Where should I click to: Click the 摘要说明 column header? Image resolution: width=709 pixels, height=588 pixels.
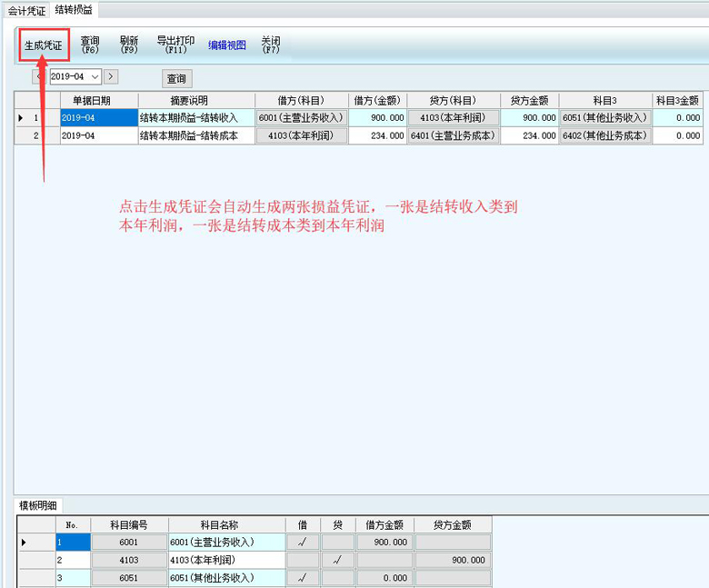pyautogui.click(x=195, y=100)
